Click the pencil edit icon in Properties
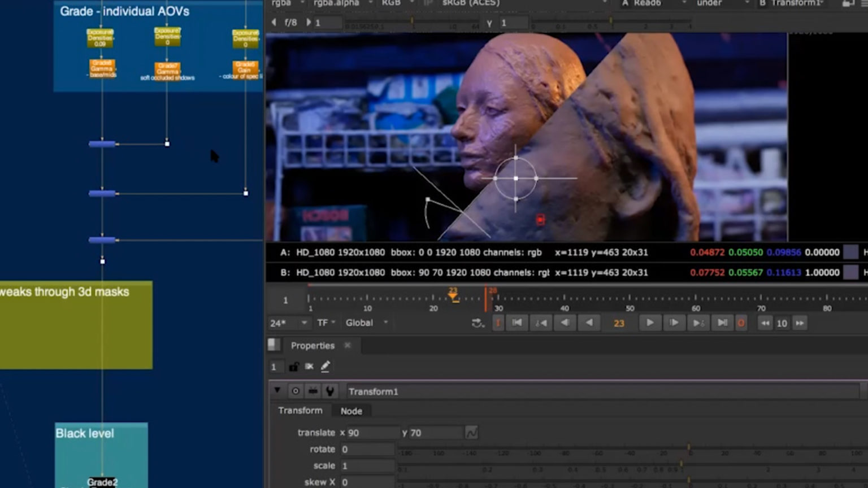Viewport: 868px width, 488px height. [325, 367]
